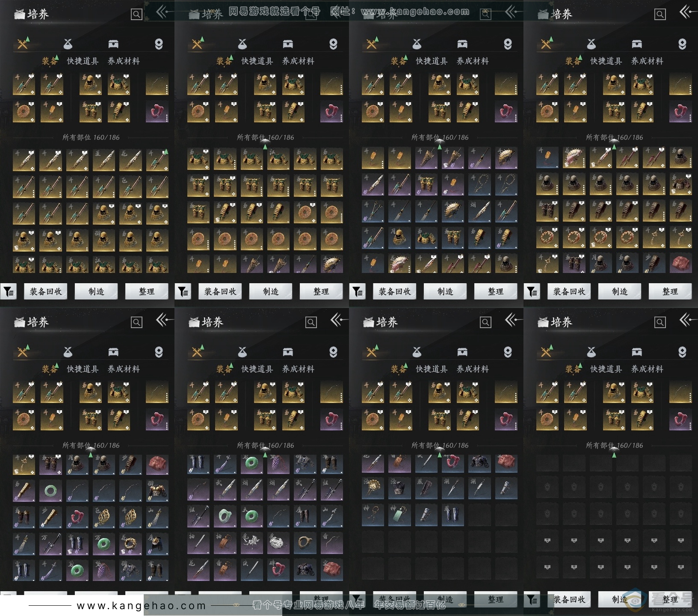Image resolution: width=698 pixels, height=616 pixels.
Task: Click 制造 button in the fourth panel
Action: point(620,292)
